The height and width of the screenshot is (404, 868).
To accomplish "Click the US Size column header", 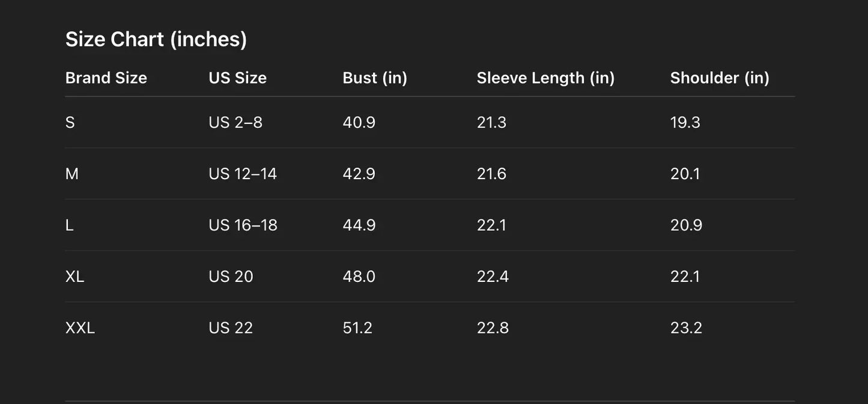I will point(237,78).
